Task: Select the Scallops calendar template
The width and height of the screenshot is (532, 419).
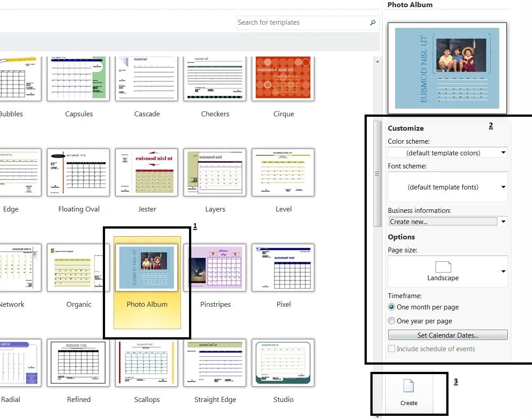Action: (x=146, y=363)
